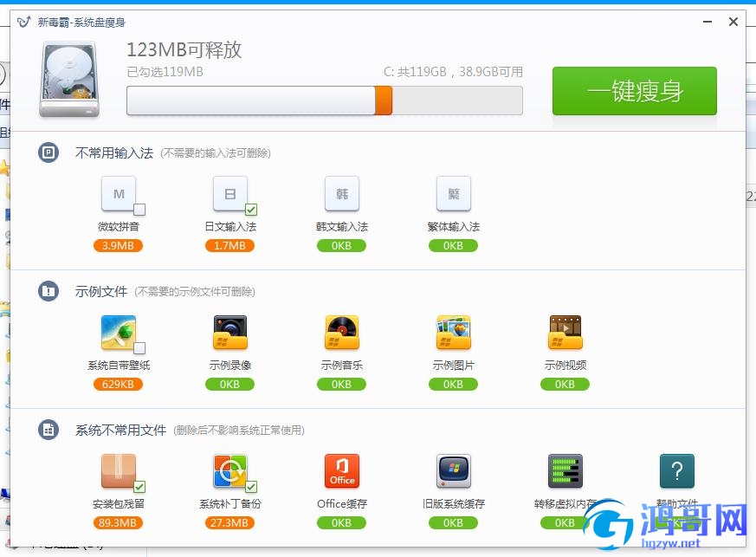Click the 示例文件 section title
The height and width of the screenshot is (557, 756).
(x=101, y=291)
